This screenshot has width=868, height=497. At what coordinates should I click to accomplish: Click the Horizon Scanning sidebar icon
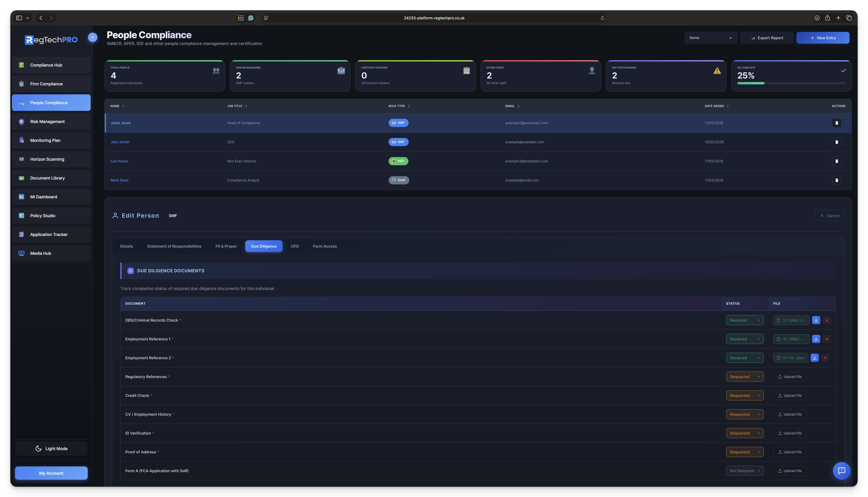coord(22,159)
